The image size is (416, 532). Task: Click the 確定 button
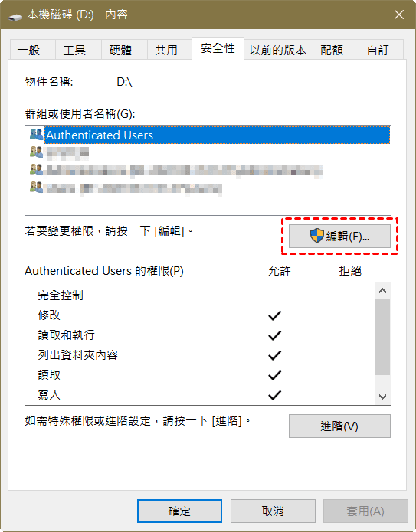point(179,511)
